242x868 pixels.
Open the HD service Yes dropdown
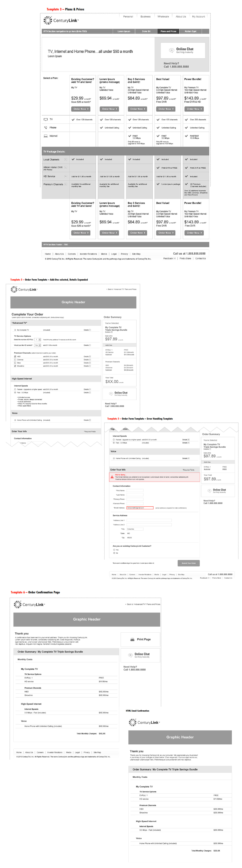(37, 345)
